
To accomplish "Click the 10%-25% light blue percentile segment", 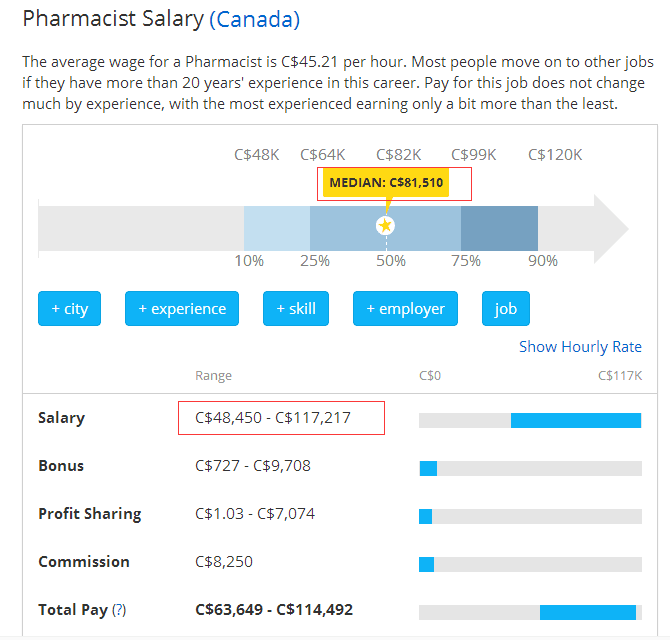I will [x=277, y=228].
